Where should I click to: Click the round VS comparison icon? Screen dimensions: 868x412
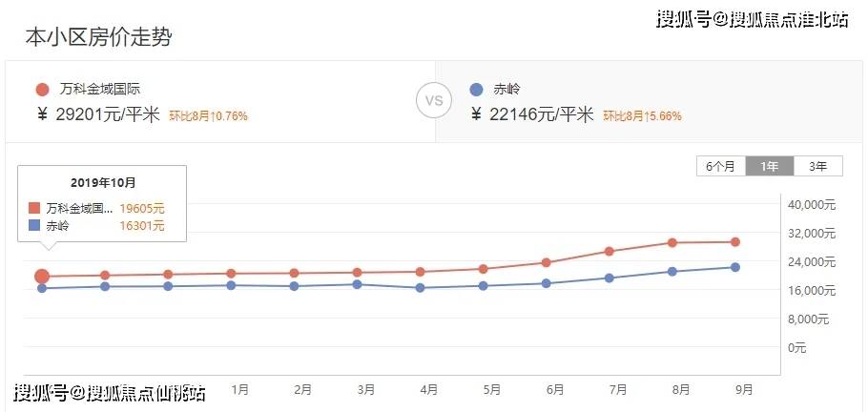click(434, 100)
